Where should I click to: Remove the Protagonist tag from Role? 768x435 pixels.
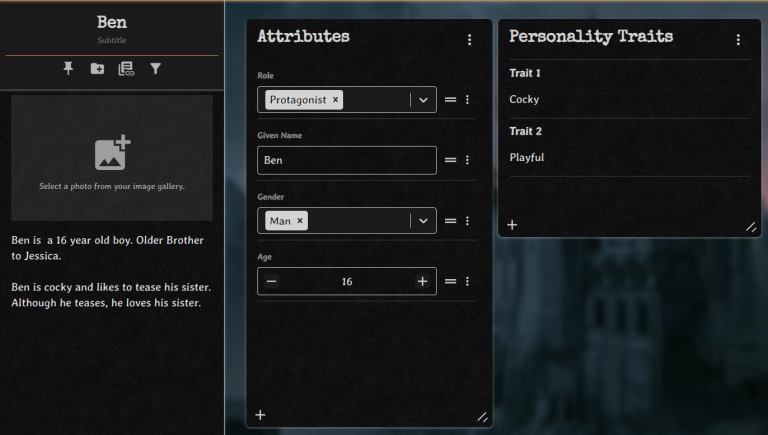click(335, 100)
